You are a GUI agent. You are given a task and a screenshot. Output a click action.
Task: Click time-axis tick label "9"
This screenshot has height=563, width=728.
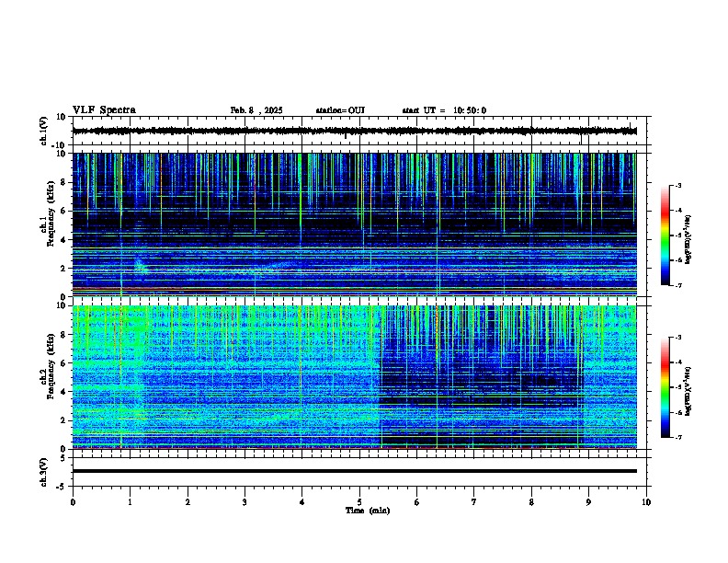[x=588, y=502]
